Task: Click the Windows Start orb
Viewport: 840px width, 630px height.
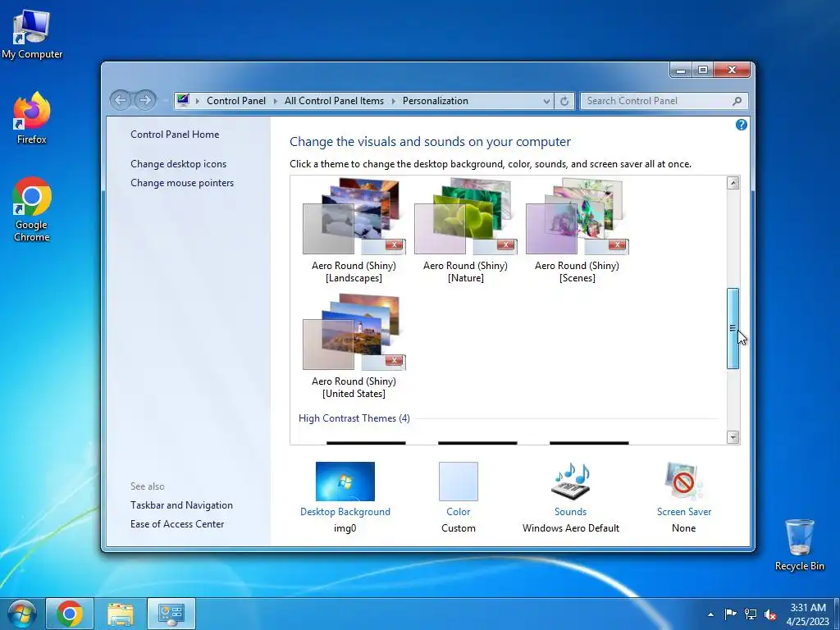Action: 22,614
